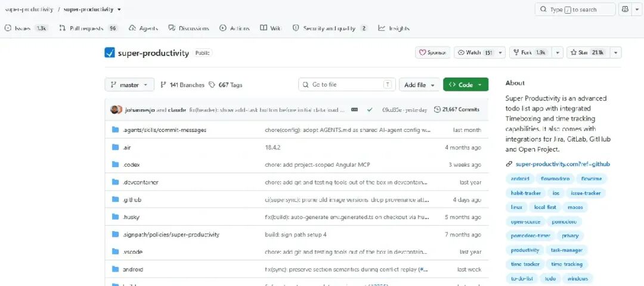Click the search bar at top
This screenshot has height=286, width=644.
coord(575,10)
